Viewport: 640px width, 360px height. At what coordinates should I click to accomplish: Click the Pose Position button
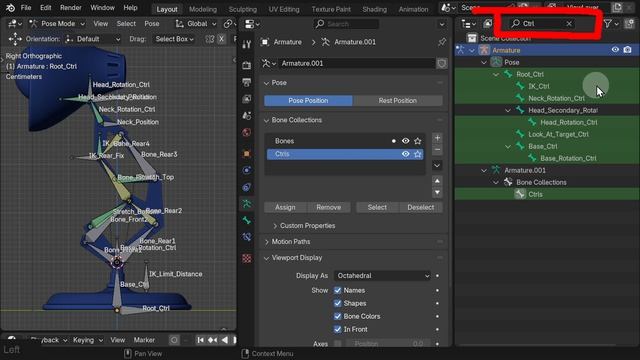point(308,100)
